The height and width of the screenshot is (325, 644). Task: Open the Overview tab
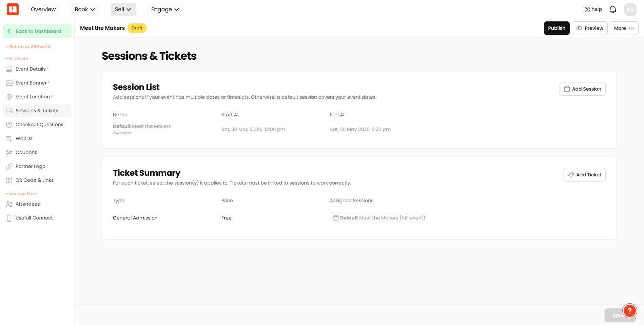43,9
